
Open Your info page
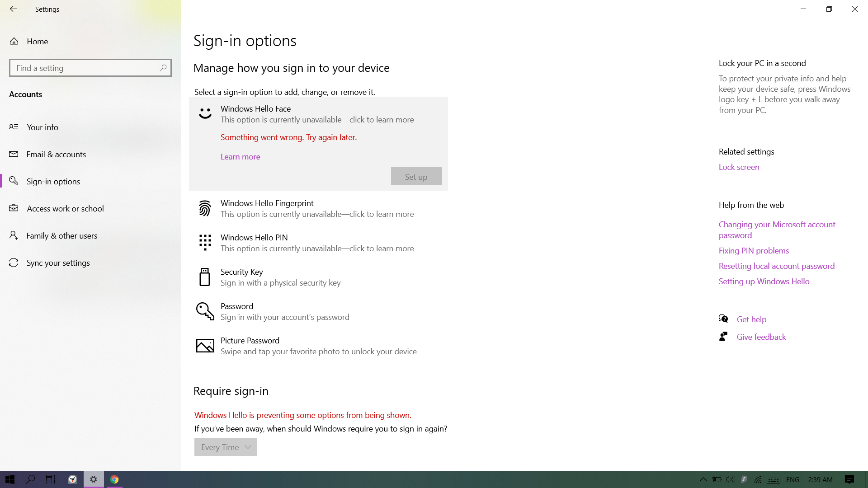point(90,127)
